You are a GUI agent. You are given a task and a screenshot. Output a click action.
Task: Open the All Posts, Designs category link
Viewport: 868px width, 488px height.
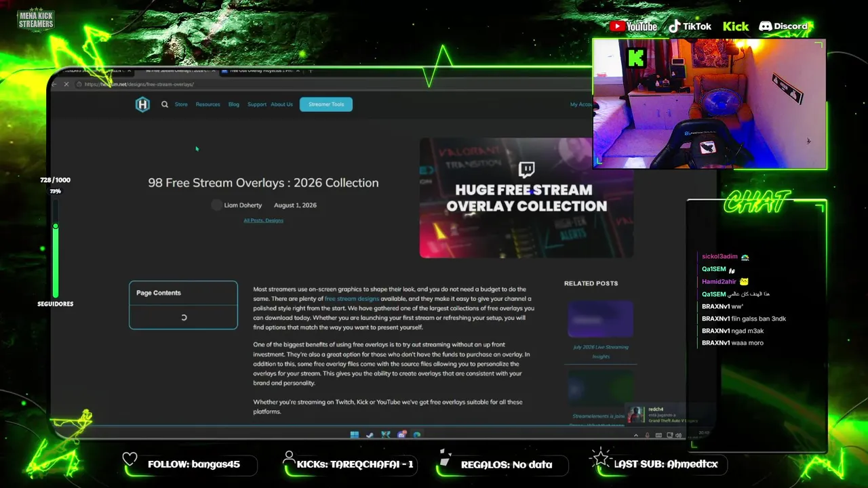pyautogui.click(x=264, y=220)
